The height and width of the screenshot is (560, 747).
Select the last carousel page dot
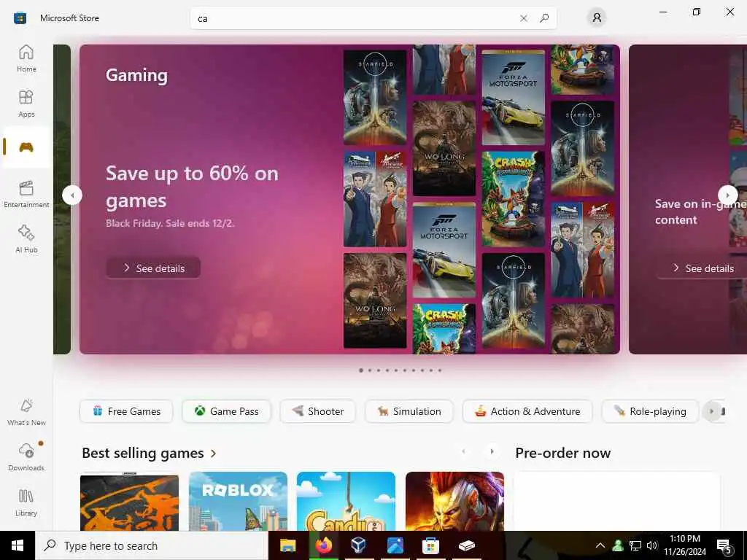click(440, 370)
